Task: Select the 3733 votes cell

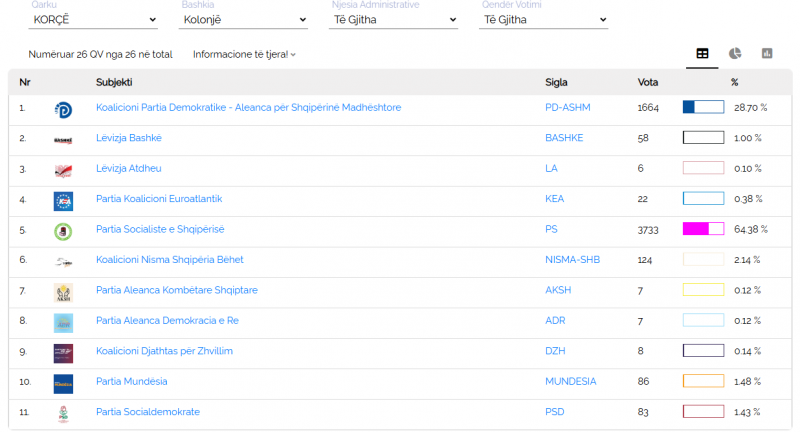Action: [647, 230]
